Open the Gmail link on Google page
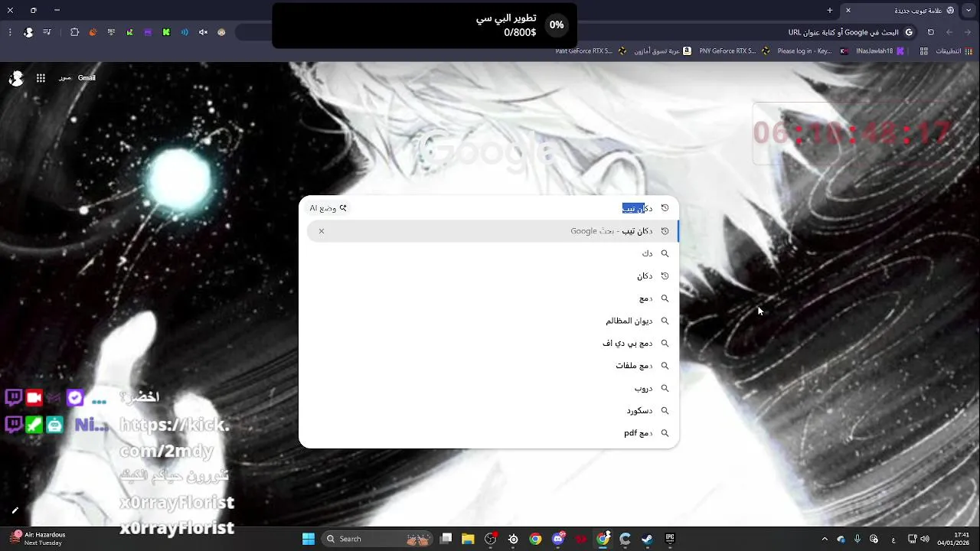 pos(87,78)
